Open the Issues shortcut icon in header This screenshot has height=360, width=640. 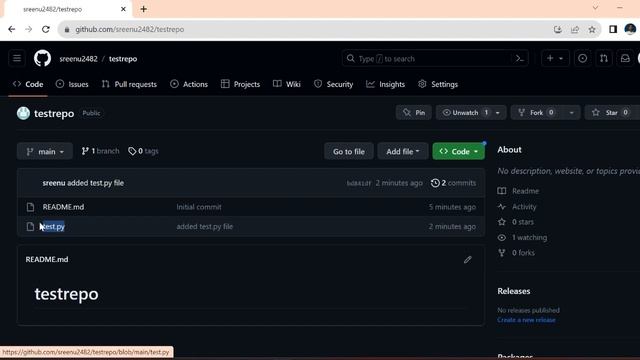click(582, 59)
